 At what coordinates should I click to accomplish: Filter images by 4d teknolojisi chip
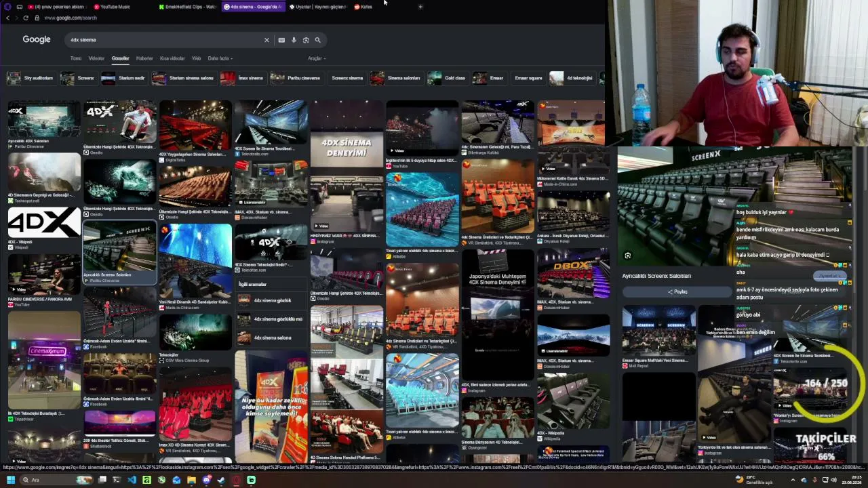click(572, 78)
